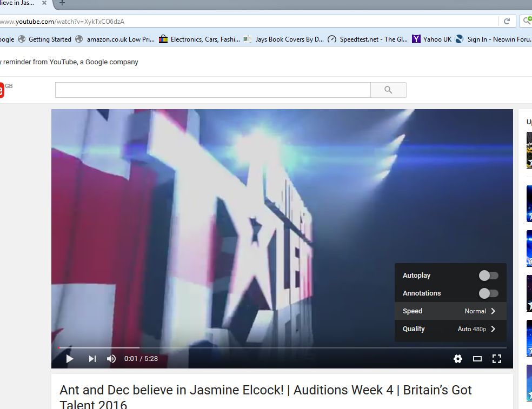Switch to theater mode icon

(x=477, y=359)
